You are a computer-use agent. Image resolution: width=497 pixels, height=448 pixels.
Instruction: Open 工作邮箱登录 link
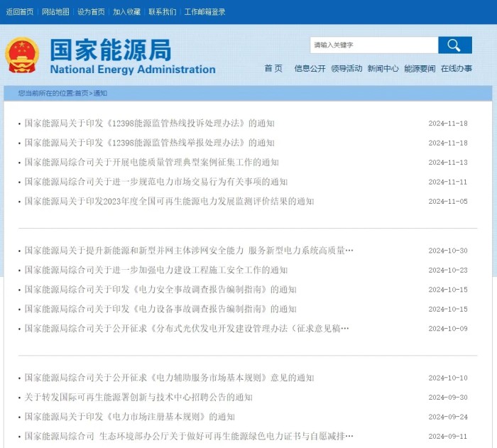click(204, 12)
